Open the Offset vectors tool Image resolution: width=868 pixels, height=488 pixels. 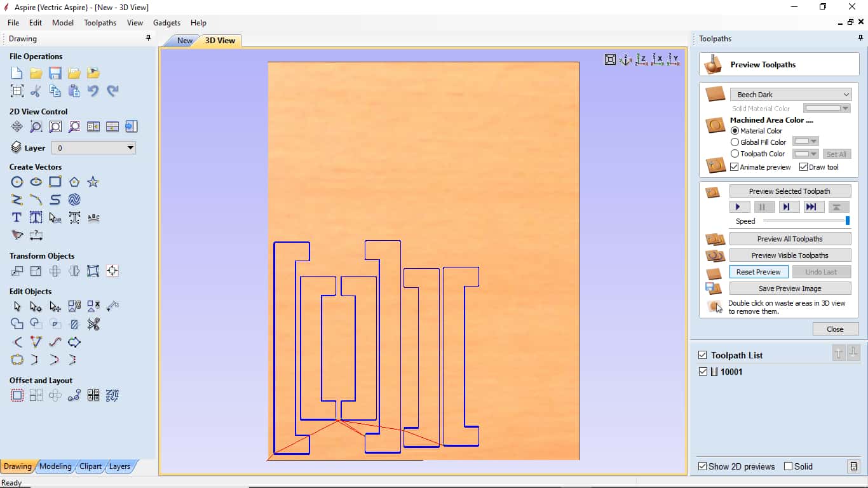pos(17,396)
